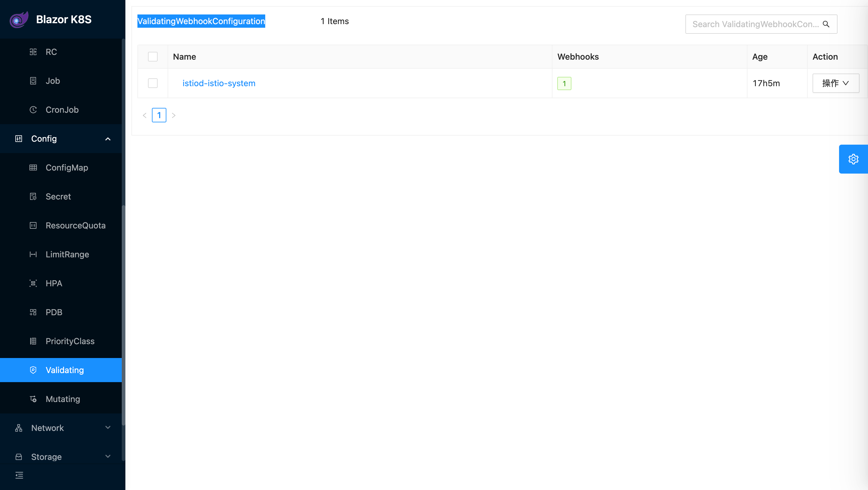
Task: Click the ConfigMap table icon
Action: [x=33, y=168]
